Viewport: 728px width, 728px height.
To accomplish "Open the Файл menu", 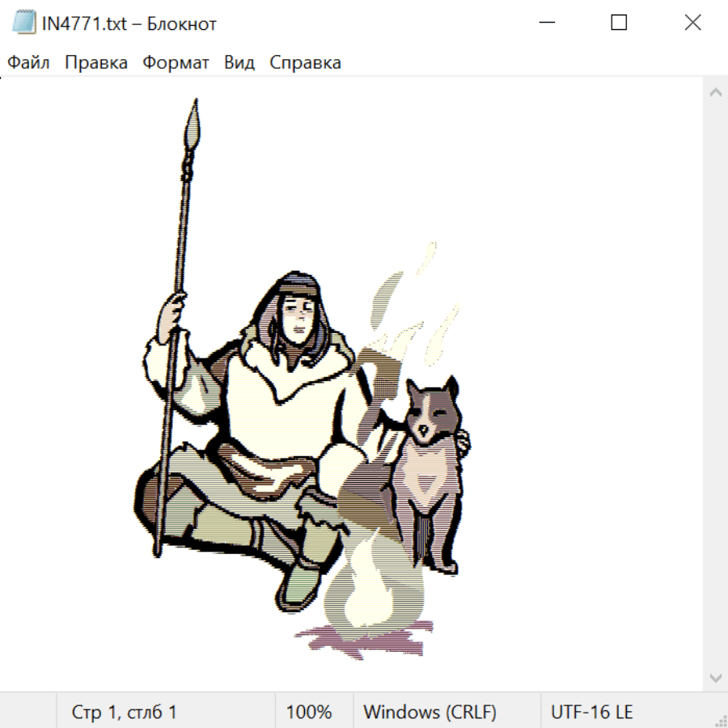I will pyautogui.click(x=28, y=63).
